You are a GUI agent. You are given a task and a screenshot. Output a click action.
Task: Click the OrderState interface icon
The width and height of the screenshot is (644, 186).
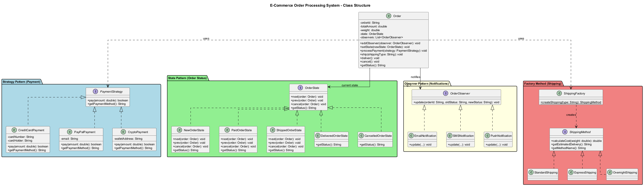pyautogui.click(x=300, y=88)
